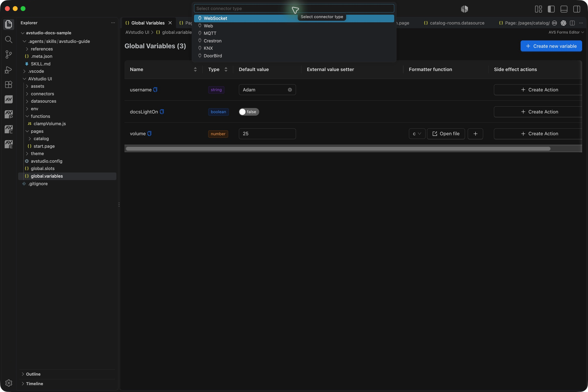Open the AVS Forms Editor dropdown
The image size is (588, 392).
point(566,32)
